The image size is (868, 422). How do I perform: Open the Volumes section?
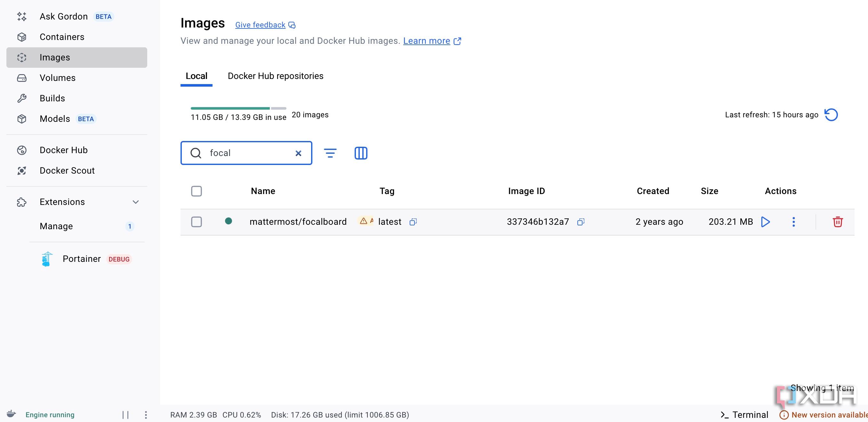76,78
